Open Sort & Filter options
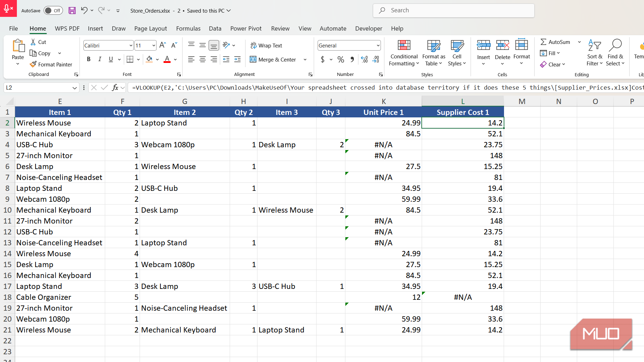Screen dimensions: 644x362 (595, 53)
